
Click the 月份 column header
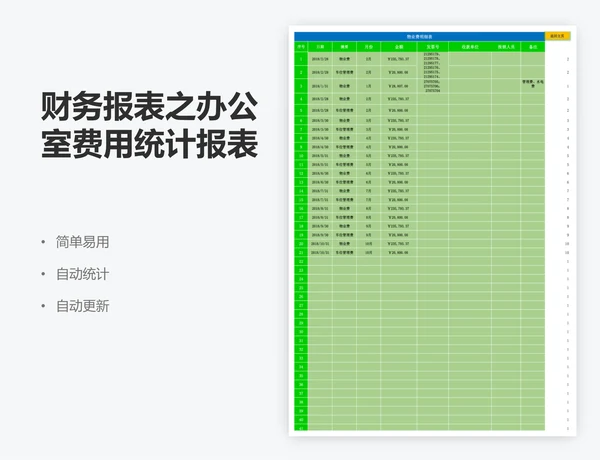click(x=368, y=47)
